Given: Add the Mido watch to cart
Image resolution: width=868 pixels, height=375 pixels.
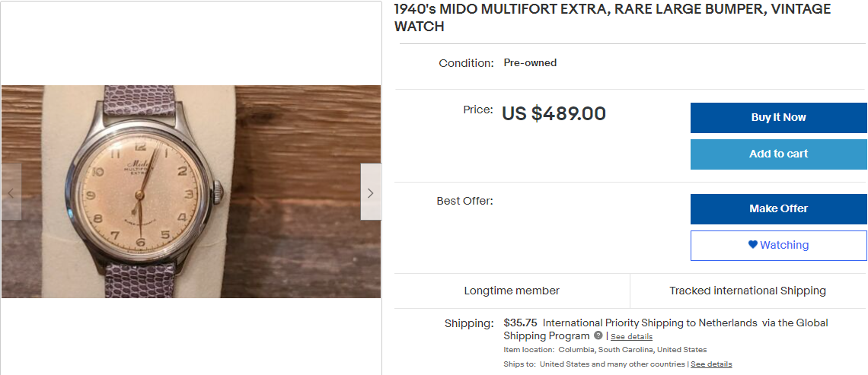Looking at the screenshot, I should pos(778,154).
